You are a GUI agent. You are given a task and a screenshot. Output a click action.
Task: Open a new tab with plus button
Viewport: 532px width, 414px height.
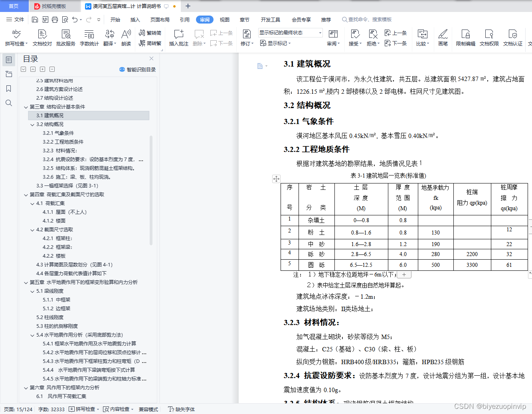(x=188, y=6)
